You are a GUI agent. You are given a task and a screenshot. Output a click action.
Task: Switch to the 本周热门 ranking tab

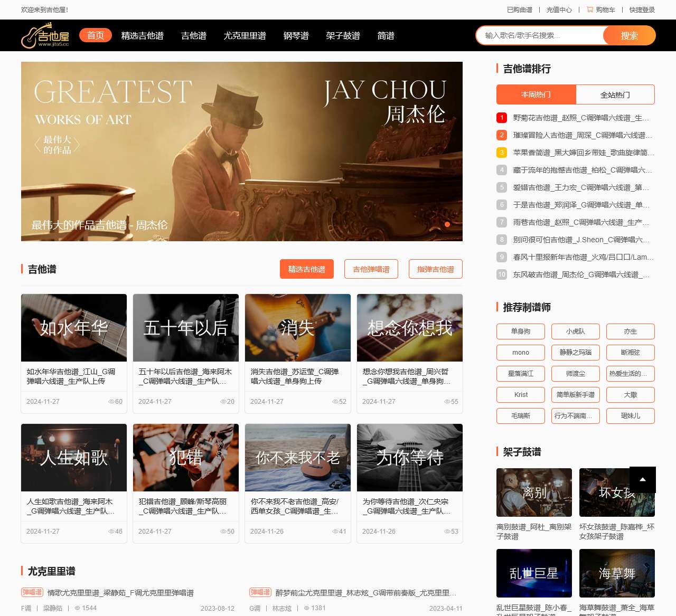pyautogui.click(x=536, y=94)
